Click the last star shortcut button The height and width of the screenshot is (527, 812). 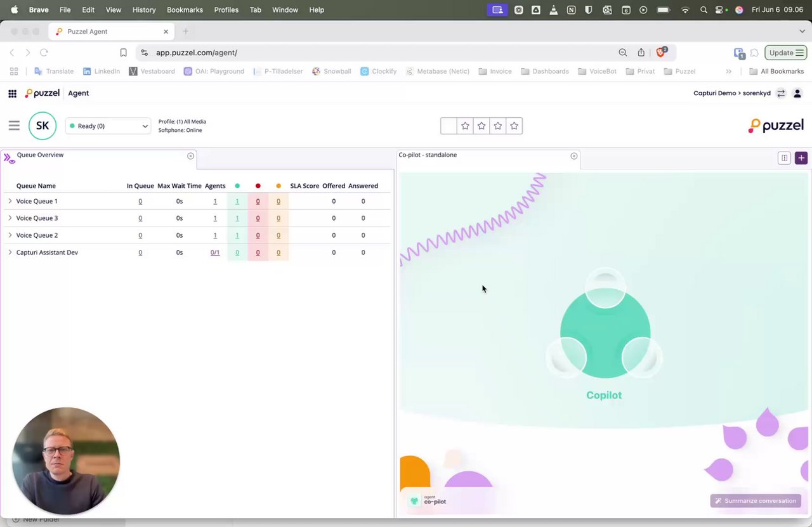pos(514,126)
